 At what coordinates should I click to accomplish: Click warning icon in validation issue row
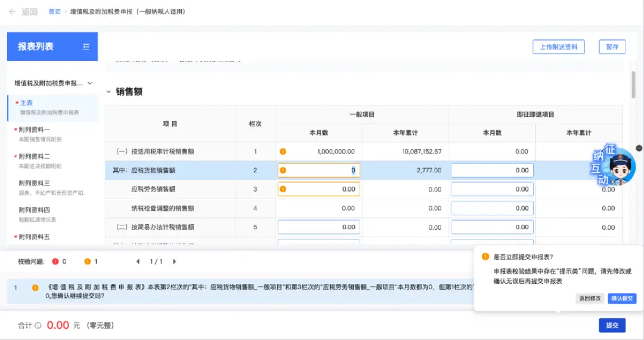click(35, 288)
